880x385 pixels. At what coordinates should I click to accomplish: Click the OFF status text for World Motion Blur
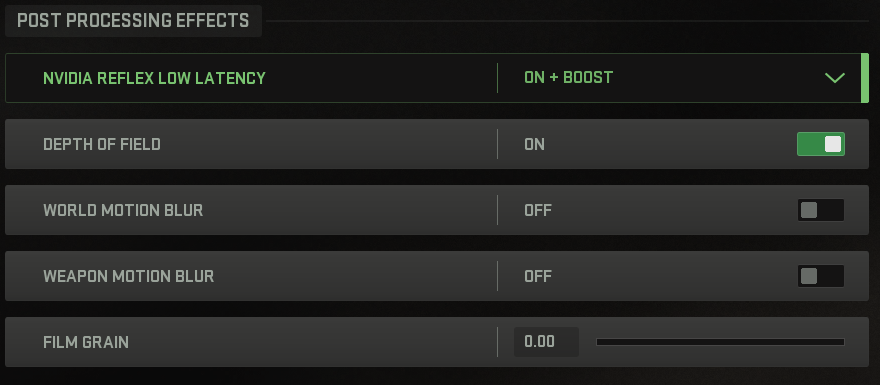pyautogui.click(x=538, y=210)
